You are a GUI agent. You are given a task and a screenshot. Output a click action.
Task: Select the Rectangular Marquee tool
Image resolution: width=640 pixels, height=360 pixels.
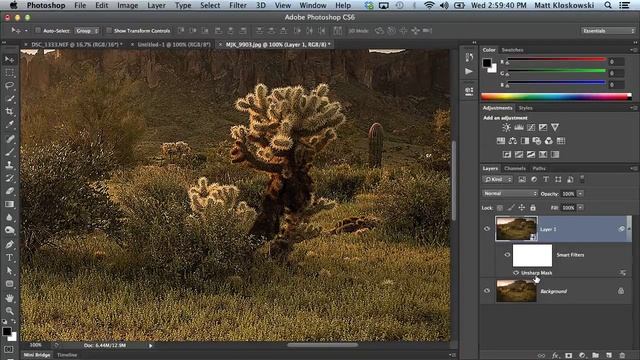tap(9, 73)
